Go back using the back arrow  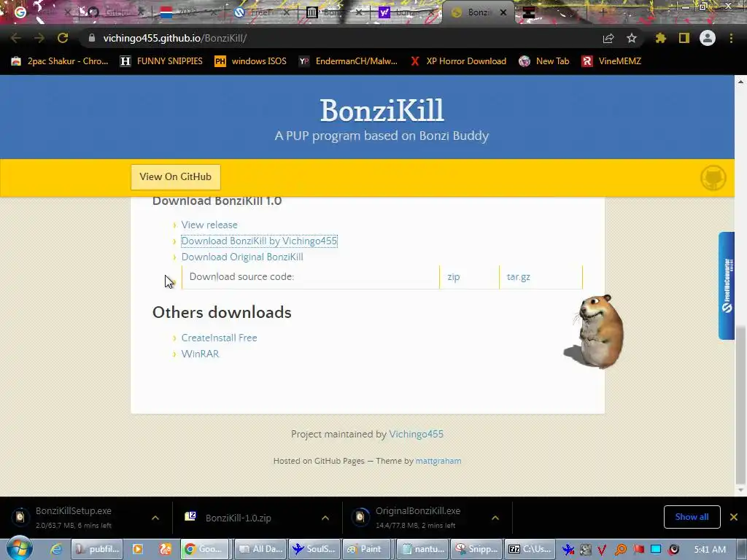coord(16,38)
